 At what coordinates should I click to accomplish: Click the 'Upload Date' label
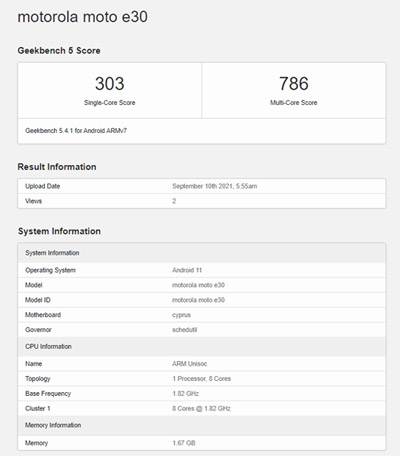(43, 186)
